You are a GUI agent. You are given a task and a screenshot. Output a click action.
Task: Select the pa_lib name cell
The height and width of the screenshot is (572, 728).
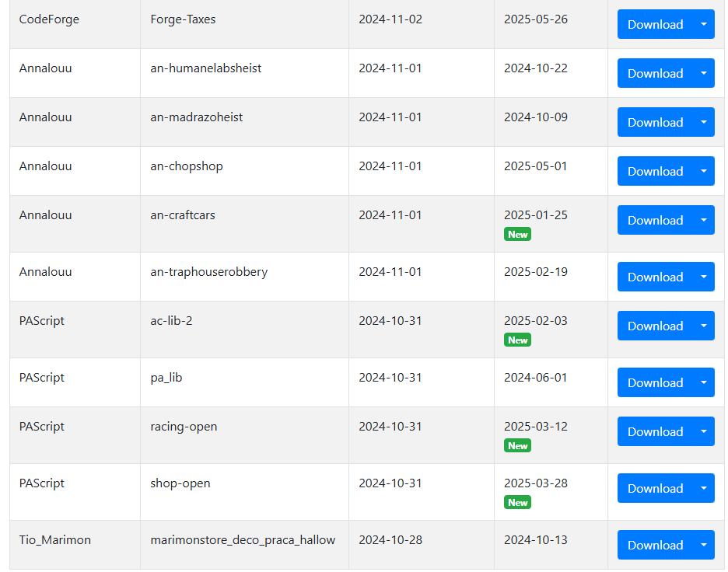tap(245, 382)
